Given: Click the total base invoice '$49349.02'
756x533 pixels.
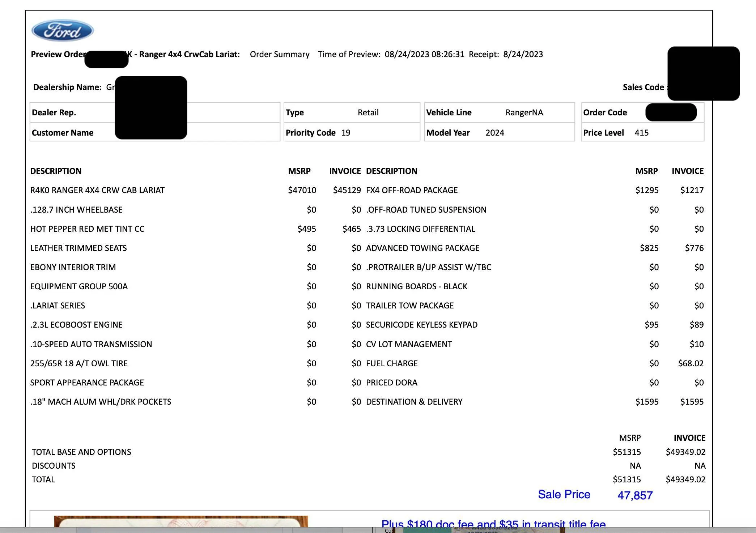Looking at the screenshot, I should (x=685, y=452).
